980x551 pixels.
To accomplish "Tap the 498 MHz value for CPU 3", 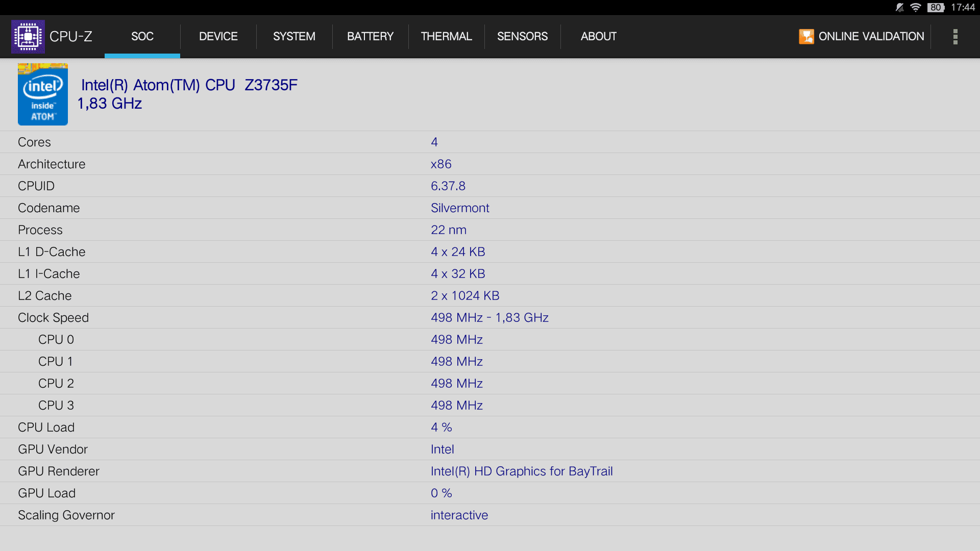I will point(457,406).
